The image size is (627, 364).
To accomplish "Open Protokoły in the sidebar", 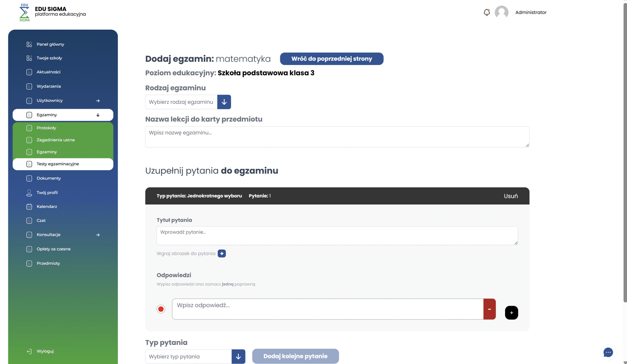I will tap(46, 128).
